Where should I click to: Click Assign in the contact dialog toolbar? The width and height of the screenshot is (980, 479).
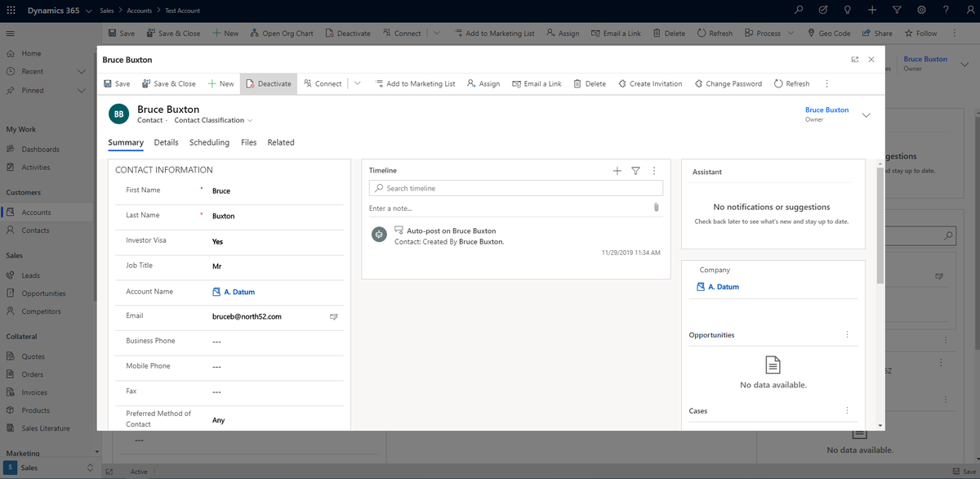483,83
